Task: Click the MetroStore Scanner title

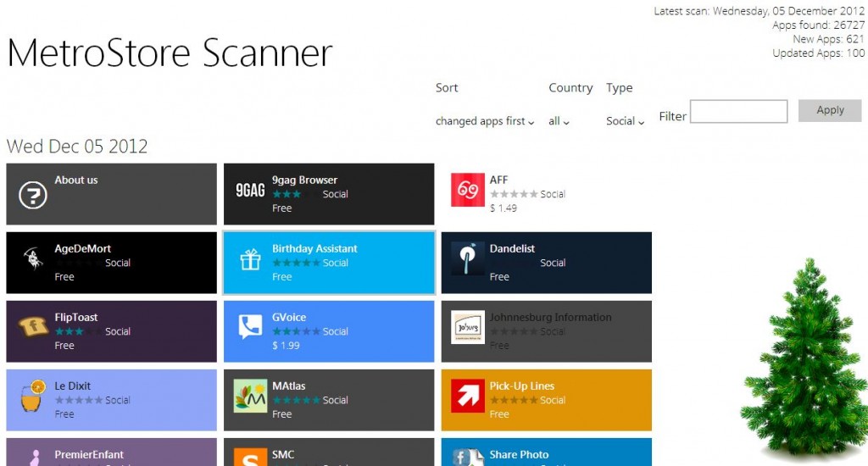Action: point(170,53)
